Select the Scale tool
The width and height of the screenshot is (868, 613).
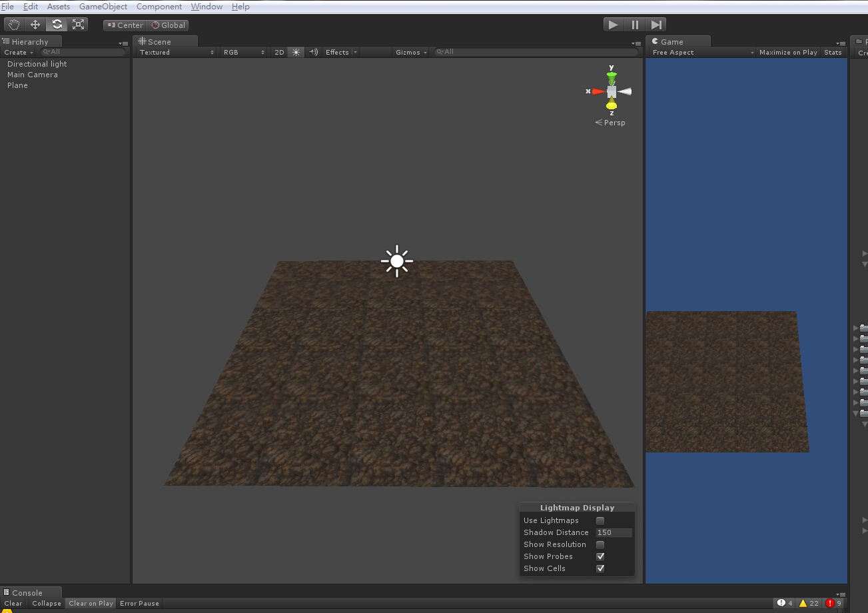(79, 25)
